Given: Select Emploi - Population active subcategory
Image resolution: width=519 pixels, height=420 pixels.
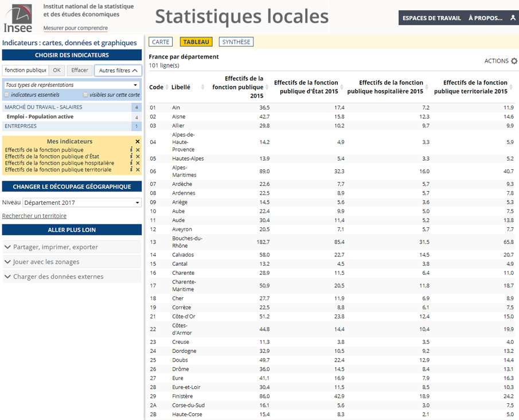Looking at the screenshot, I should click(72, 116).
